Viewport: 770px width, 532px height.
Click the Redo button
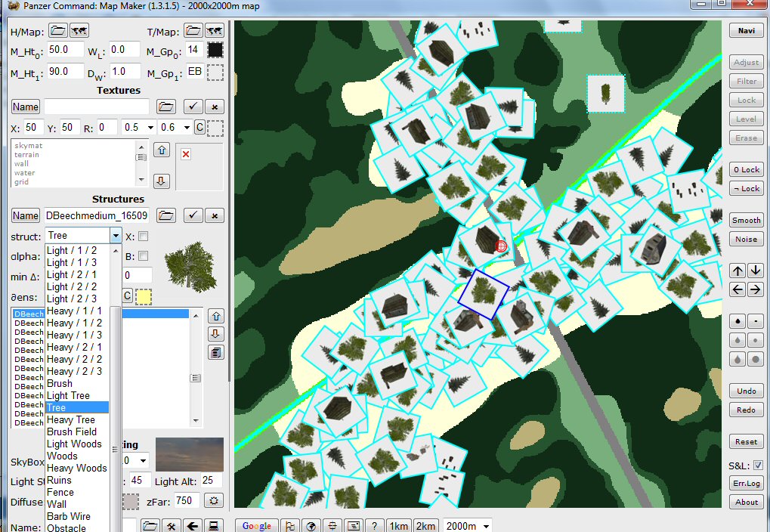coord(747,410)
